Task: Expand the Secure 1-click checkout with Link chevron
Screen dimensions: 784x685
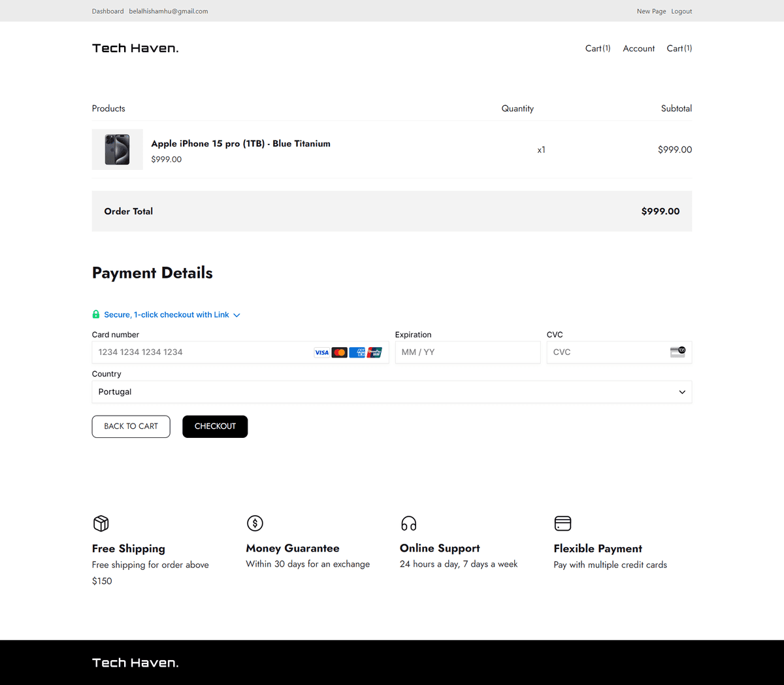Action: pos(237,315)
